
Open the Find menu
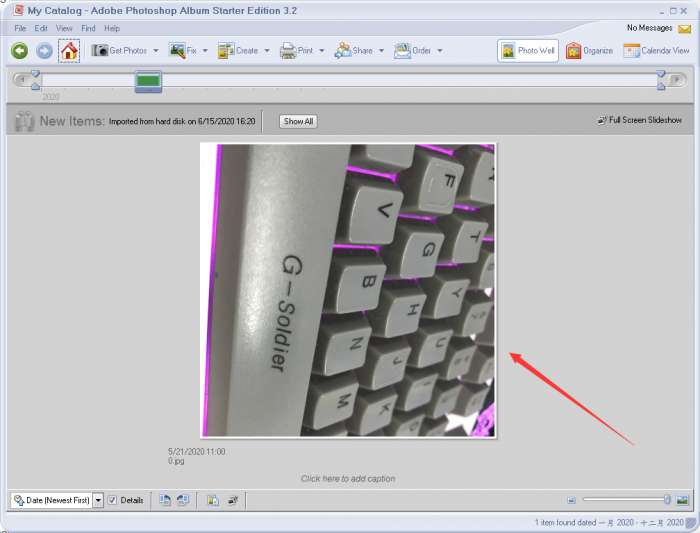pos(89,28)
